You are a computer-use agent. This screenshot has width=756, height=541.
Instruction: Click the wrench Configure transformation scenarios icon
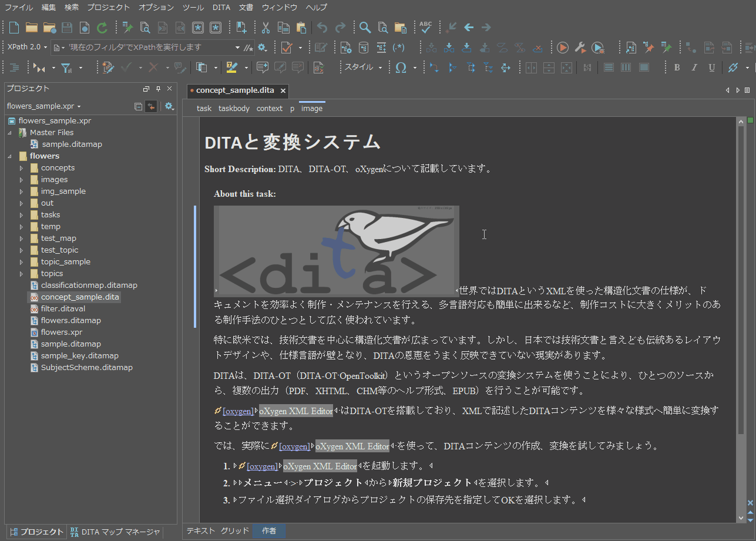(580, 48)
